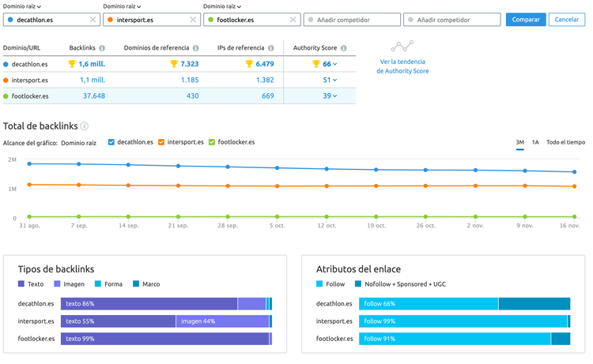593x364 pixels.
Task: Click decathlon.es line point at 16 nov.
Action: coord(575,172)
